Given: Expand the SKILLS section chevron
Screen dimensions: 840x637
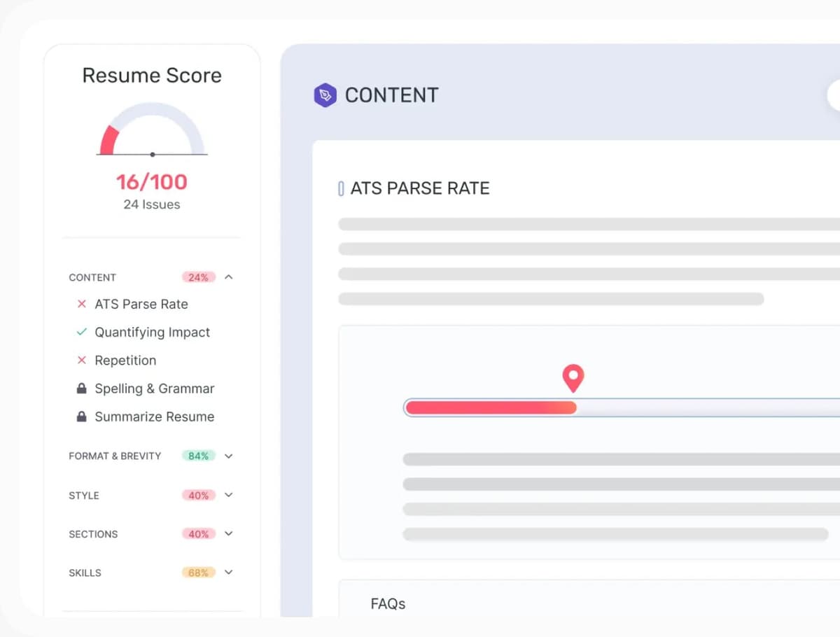Looking at the screenshot, I should click(228, 572).
